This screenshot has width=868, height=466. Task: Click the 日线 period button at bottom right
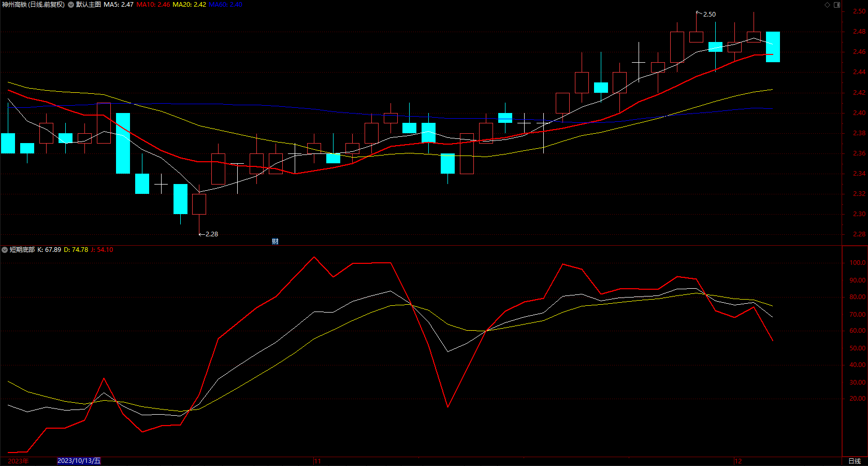coord(855,461)
